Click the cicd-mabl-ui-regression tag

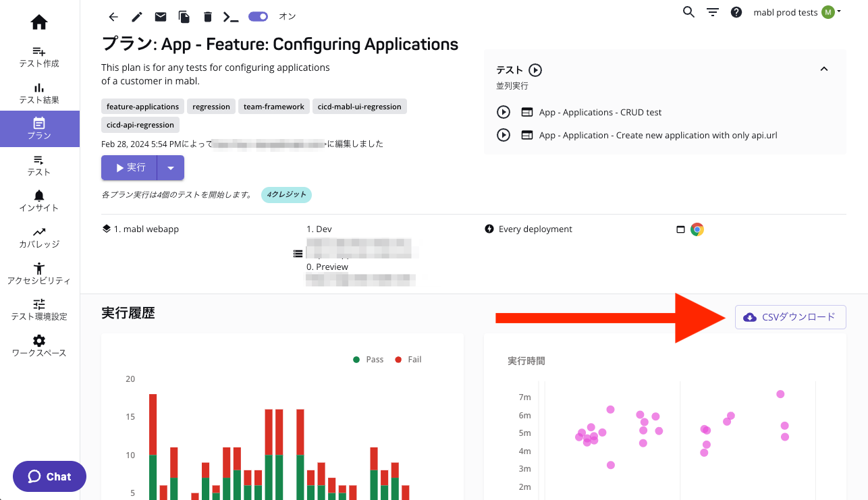(x=360, y=107)
